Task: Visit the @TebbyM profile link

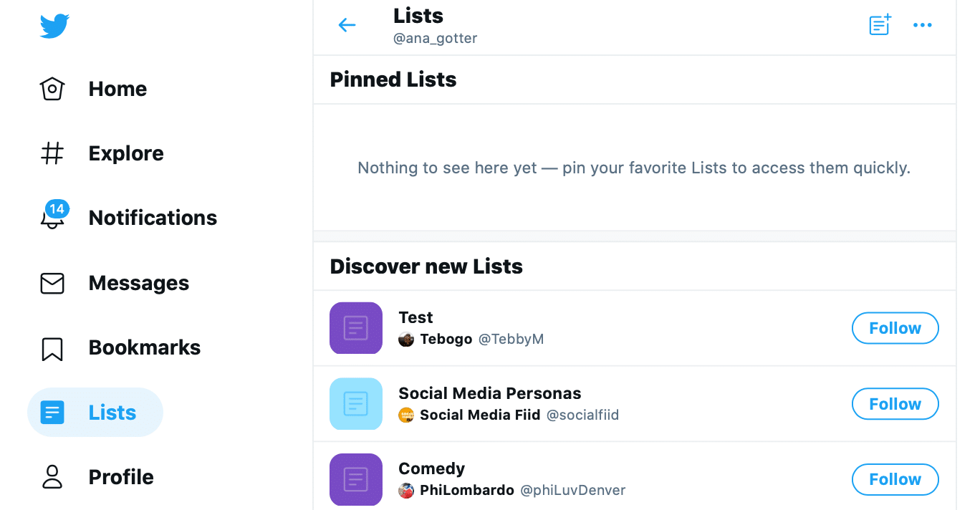Action: click(511, 340)
